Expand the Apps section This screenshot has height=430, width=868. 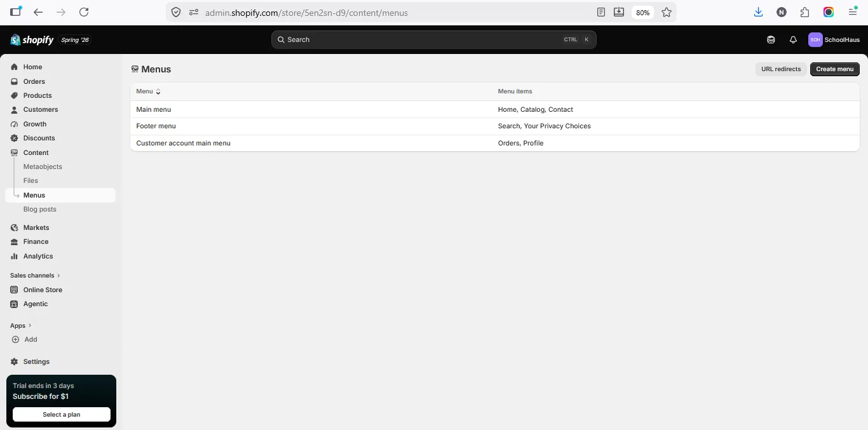[x=20, y=325]
